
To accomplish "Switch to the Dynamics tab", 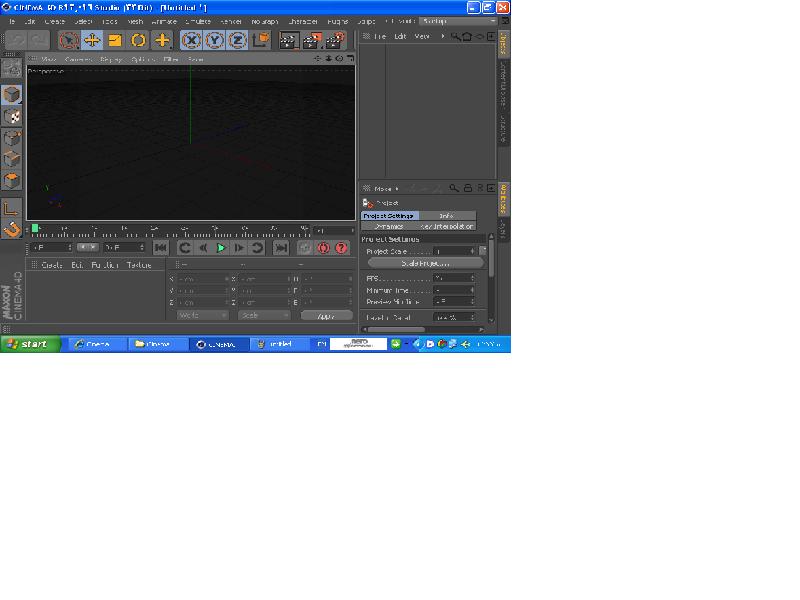I will [x=389, y=226].
